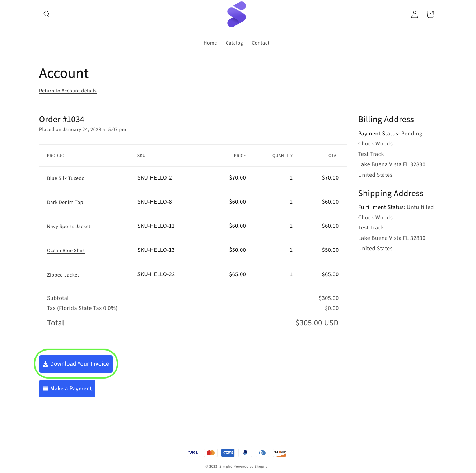This screenshot has width=476, height=473.
Task: Click the Diners Club payment icon
Action: [x=262, y=453]
